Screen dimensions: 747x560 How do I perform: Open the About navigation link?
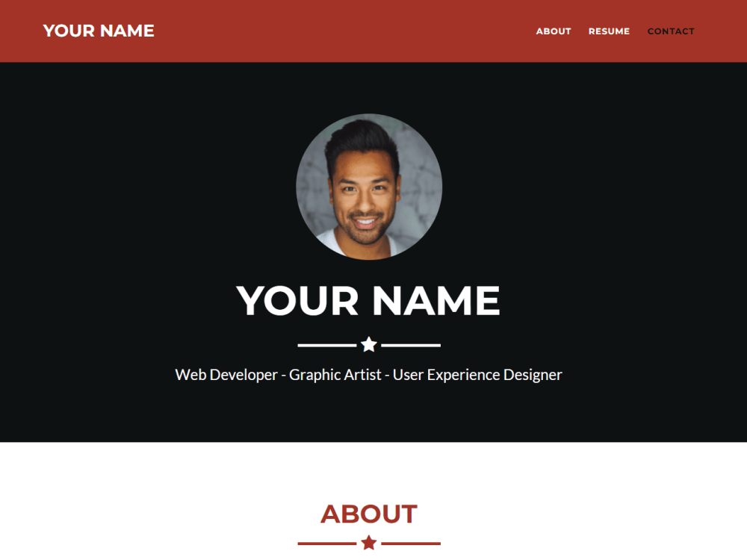[553, 31]
